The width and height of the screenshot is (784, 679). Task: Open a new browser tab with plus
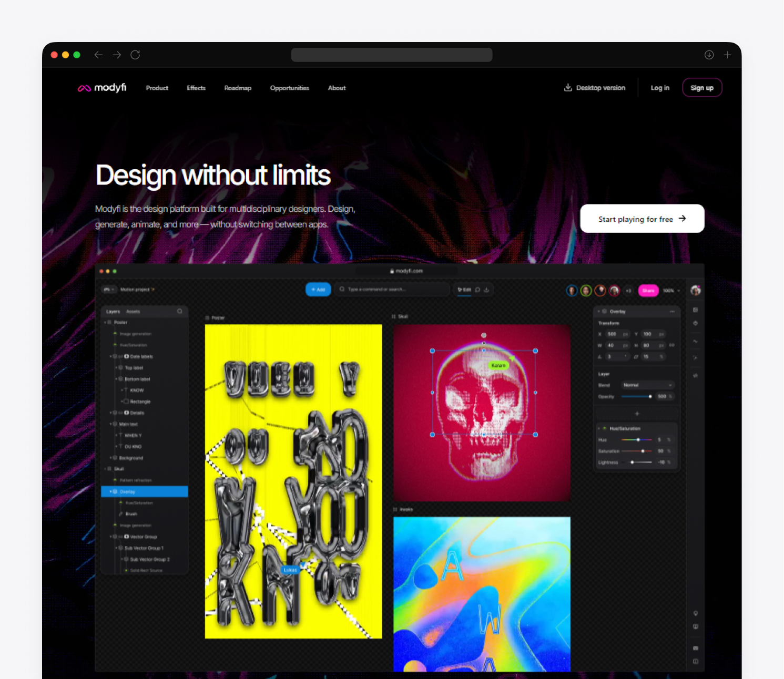coord(727,55)
